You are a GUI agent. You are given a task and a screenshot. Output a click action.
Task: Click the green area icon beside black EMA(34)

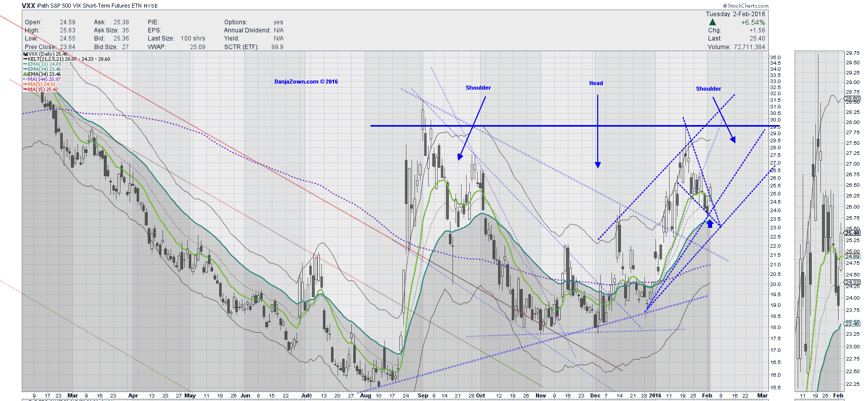pyautogui.click(x=25, y=74)
